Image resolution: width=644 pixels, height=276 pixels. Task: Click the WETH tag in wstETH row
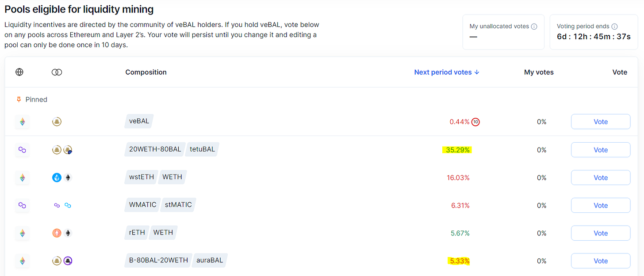point(172,177)
